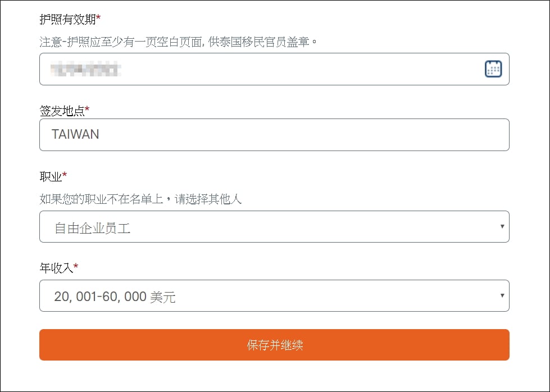
Task: Focus the 护照有效期 date input field
Action: [x=274, y=69]
